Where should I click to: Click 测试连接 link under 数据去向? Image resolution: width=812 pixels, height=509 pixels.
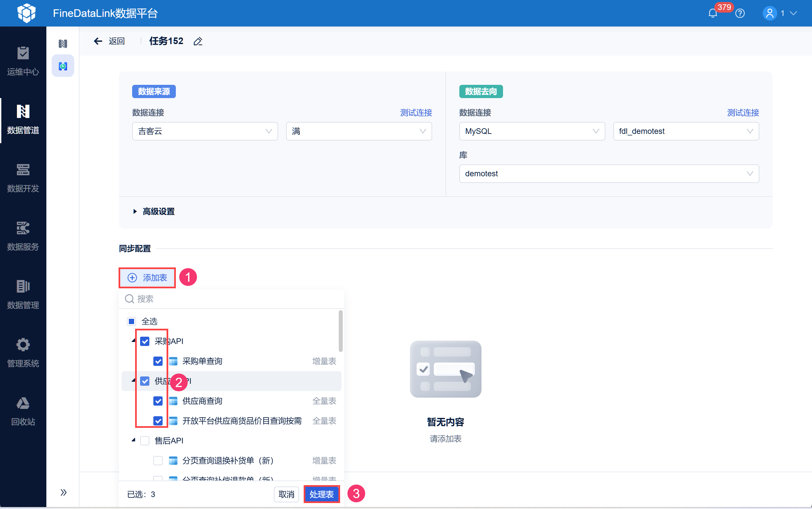(743, 113)
